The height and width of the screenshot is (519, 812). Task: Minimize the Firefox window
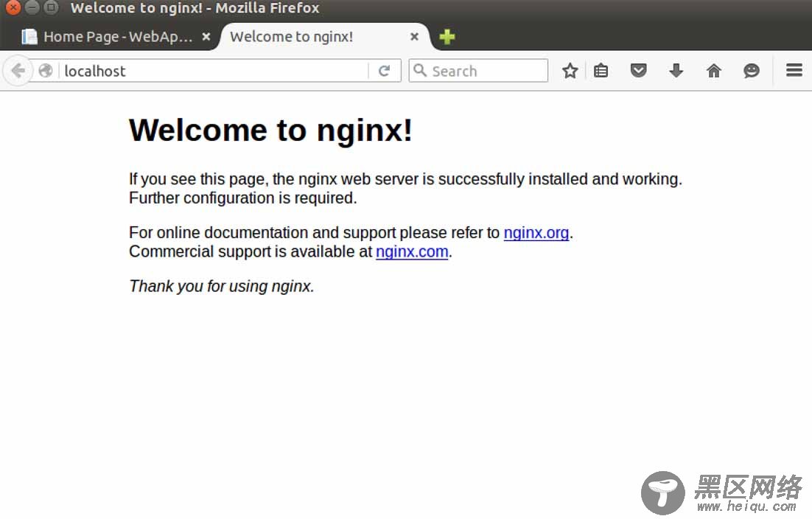coord(32,7)
